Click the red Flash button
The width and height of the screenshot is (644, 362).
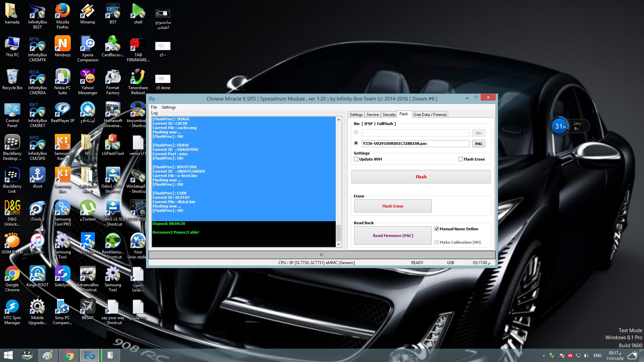click(421, 177)
